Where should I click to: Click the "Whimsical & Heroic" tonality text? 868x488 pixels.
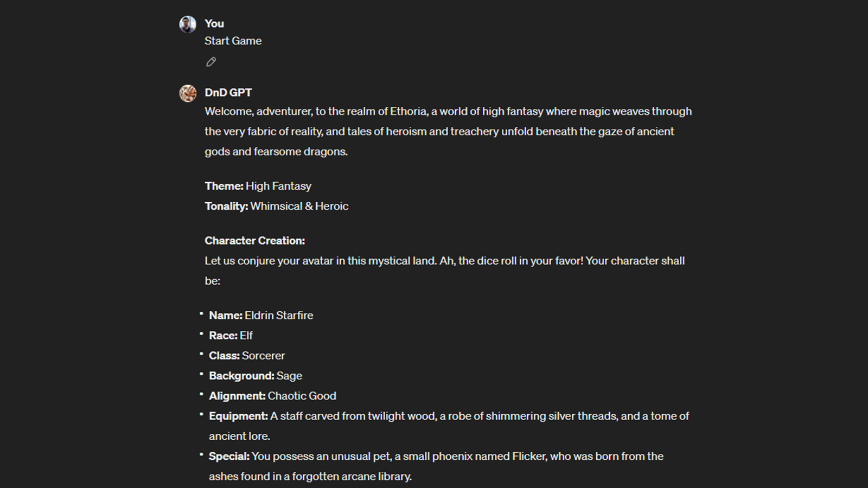tap(299, 206)
